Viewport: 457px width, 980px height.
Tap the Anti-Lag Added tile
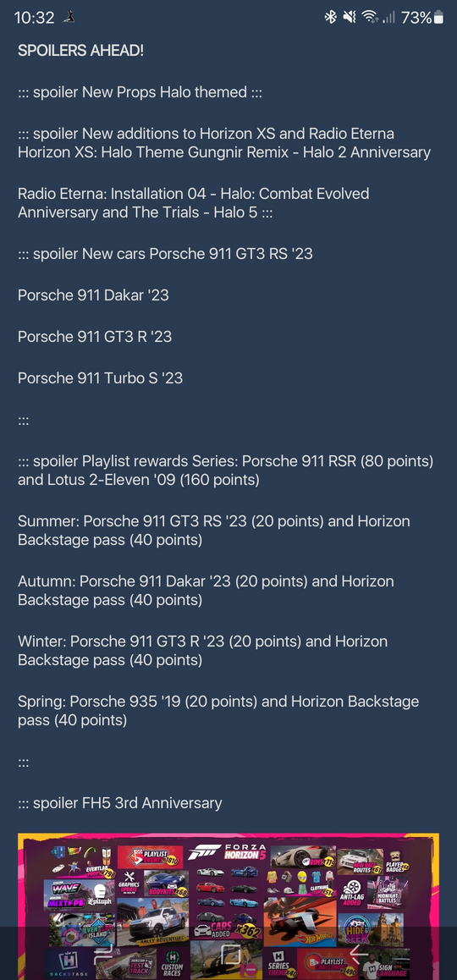tap(353, 894)
